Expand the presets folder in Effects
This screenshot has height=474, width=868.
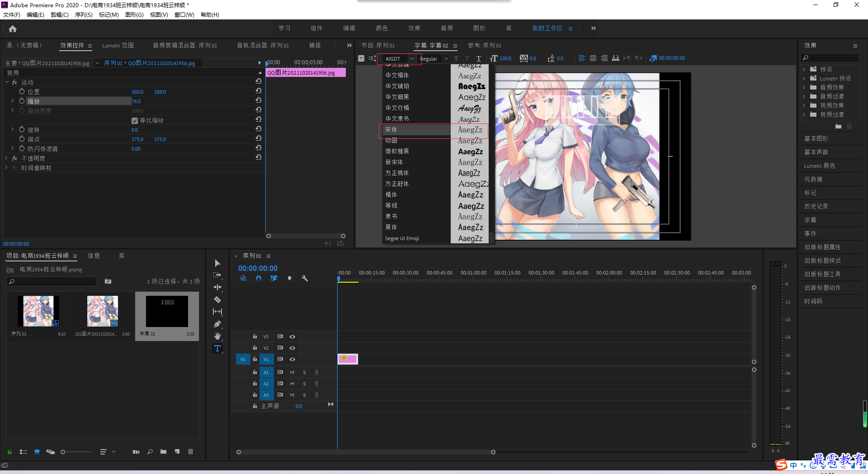(804, 69)
